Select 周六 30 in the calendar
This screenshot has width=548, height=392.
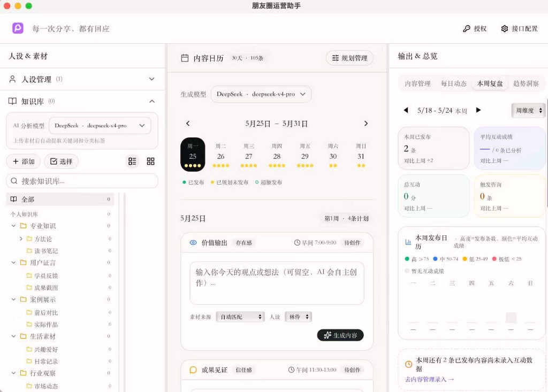point(333,155)
